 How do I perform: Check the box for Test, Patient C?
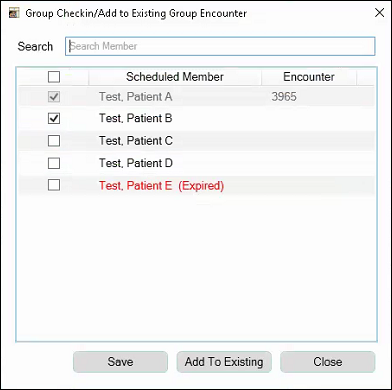54,141
